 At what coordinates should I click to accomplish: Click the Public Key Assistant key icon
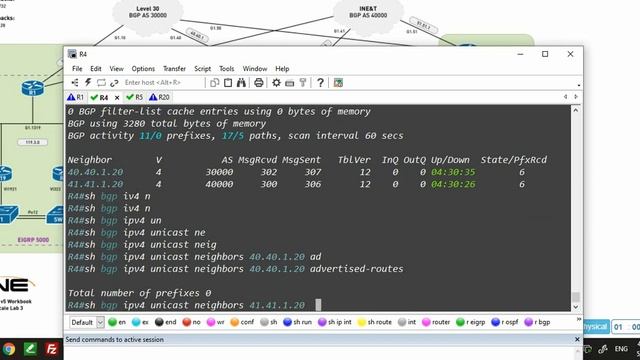click(x=303, y=83)
